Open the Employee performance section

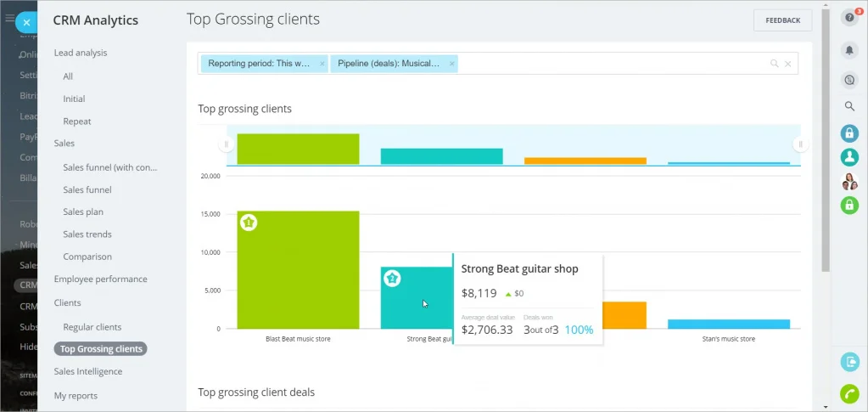click(x=100, y=279)
